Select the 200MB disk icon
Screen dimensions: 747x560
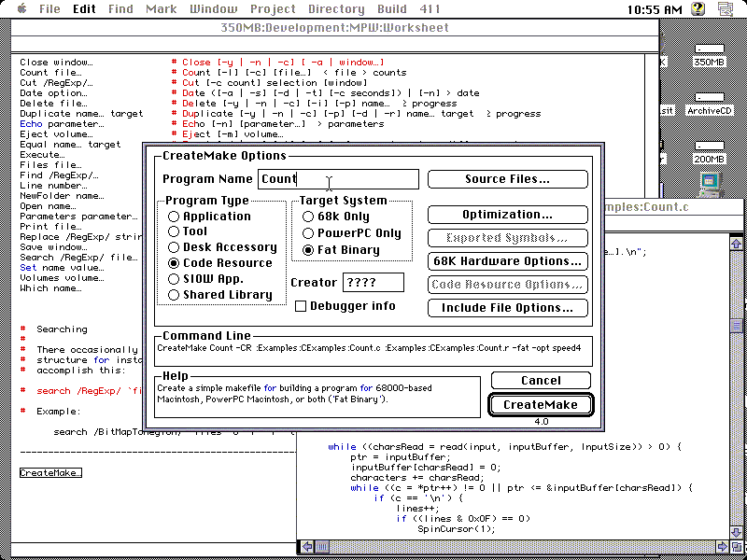708,147
